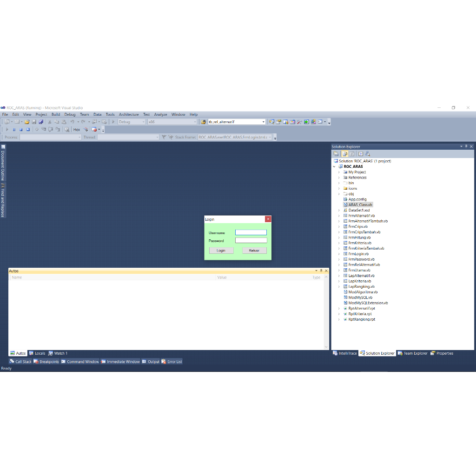Switch to the Locals tab

37,353
